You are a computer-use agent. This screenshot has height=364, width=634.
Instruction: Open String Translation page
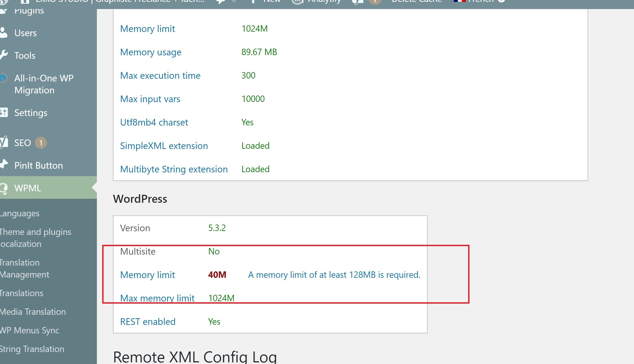[x=32, y=349]
